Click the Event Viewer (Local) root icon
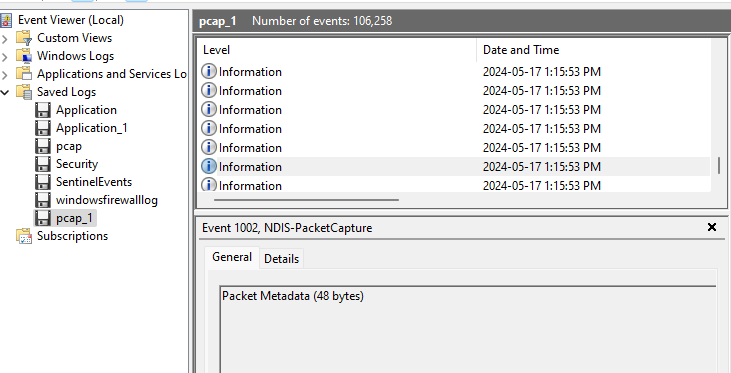Screen dimensions: 731x373 6,20
